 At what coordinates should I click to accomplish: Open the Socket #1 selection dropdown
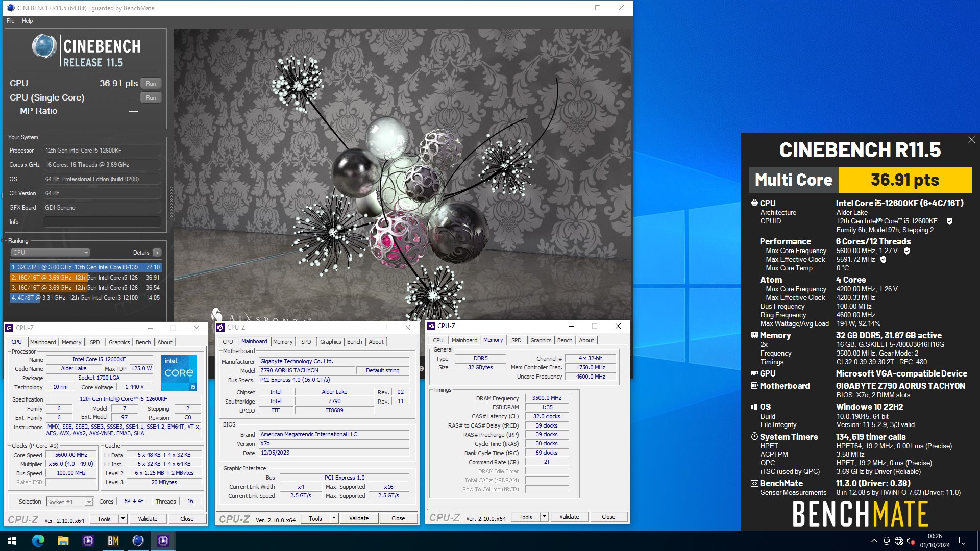coord(69,502)
